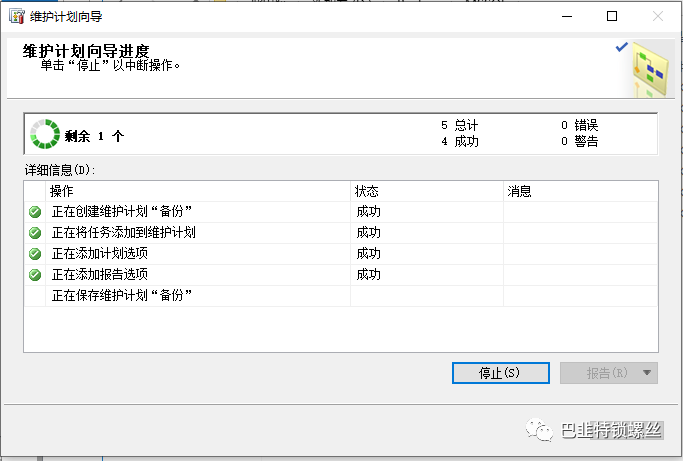Click the 0 警告 counter
This screenshot has width=683, height=461.
click(x=580, y=141)
